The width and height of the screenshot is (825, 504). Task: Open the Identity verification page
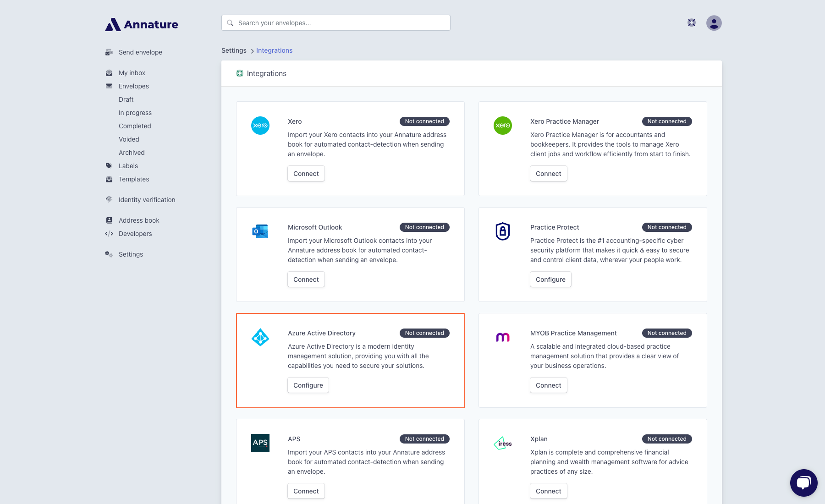(x=147, y=200)
